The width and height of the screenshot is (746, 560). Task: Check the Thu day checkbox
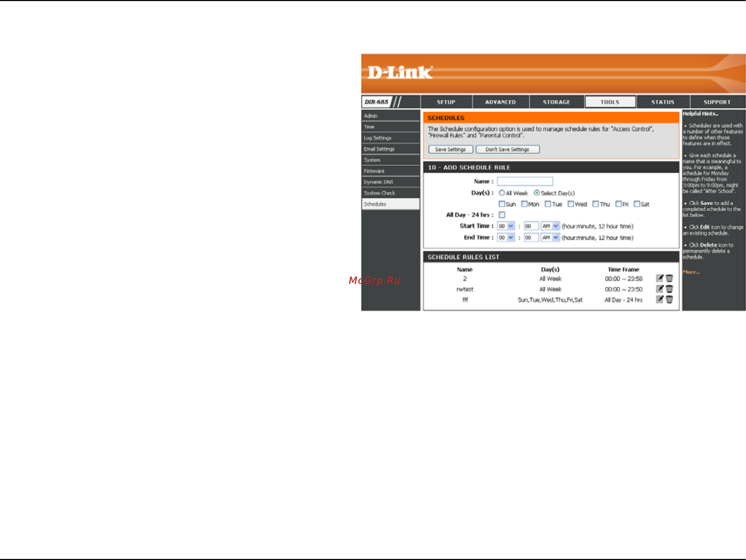point(596,204)
